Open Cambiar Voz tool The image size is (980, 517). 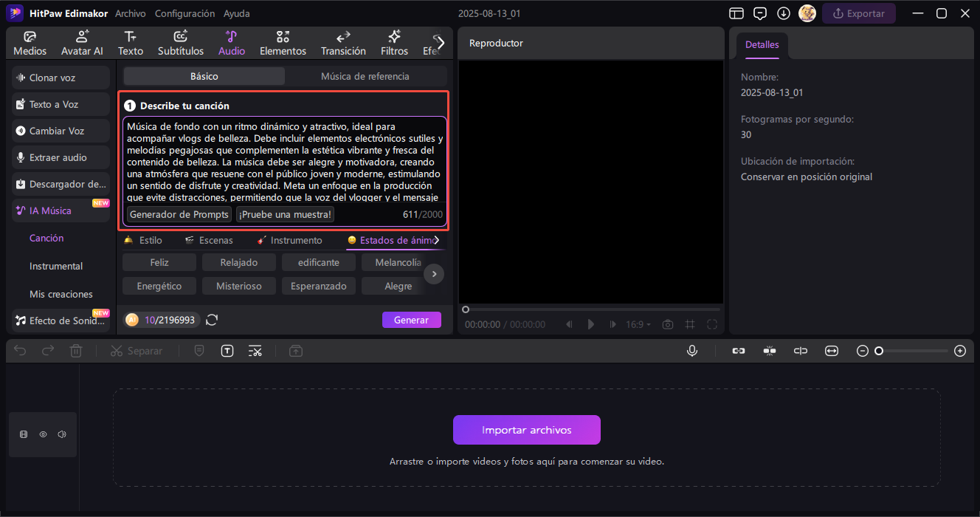[61, 131]
